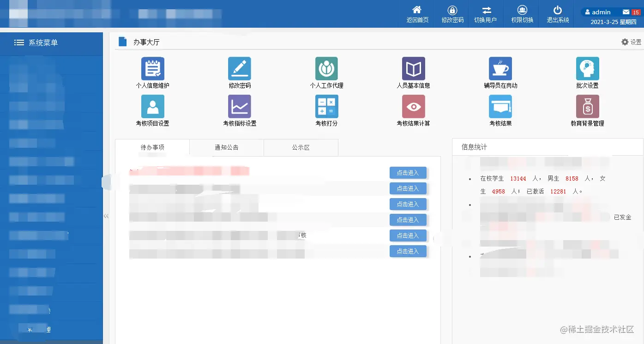The height and width of the screenshot is (344, 644).
Task: Click the 系统菜单 hamburger list icon
Action: point(19,42)
